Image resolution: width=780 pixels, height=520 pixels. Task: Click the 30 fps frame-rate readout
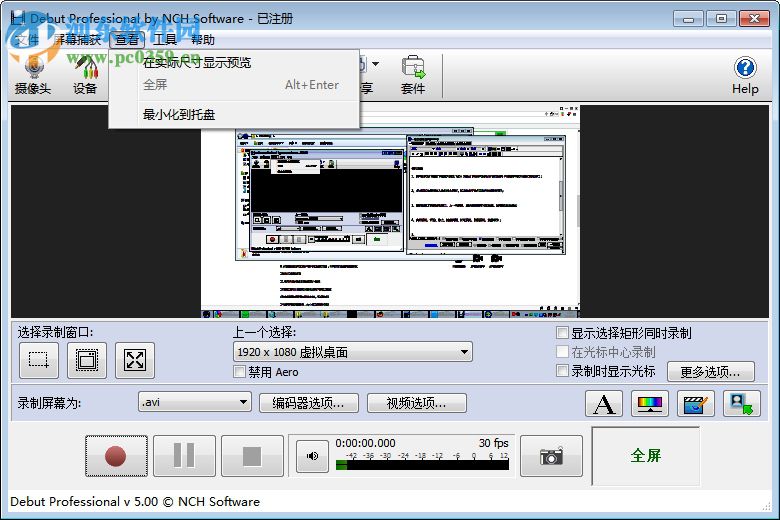pos(494,443)
